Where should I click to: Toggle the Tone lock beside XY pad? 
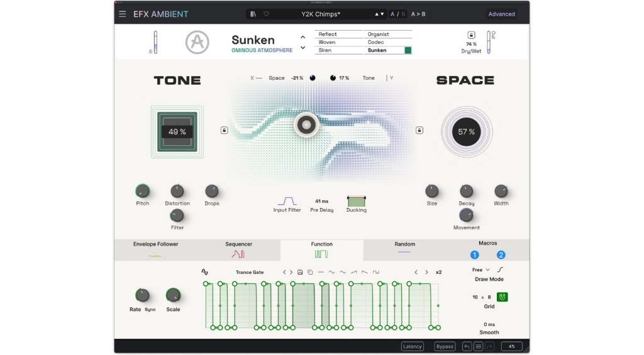coord(225,130)
